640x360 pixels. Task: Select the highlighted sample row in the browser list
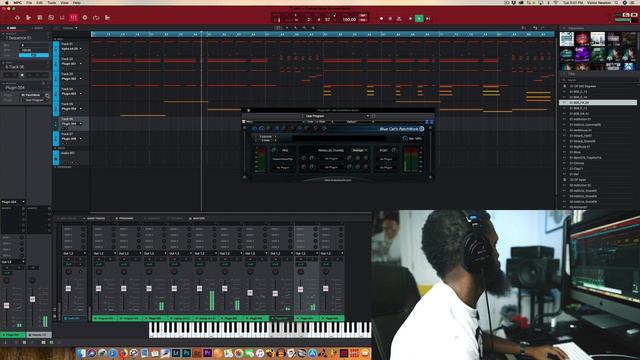coord(598,102)
